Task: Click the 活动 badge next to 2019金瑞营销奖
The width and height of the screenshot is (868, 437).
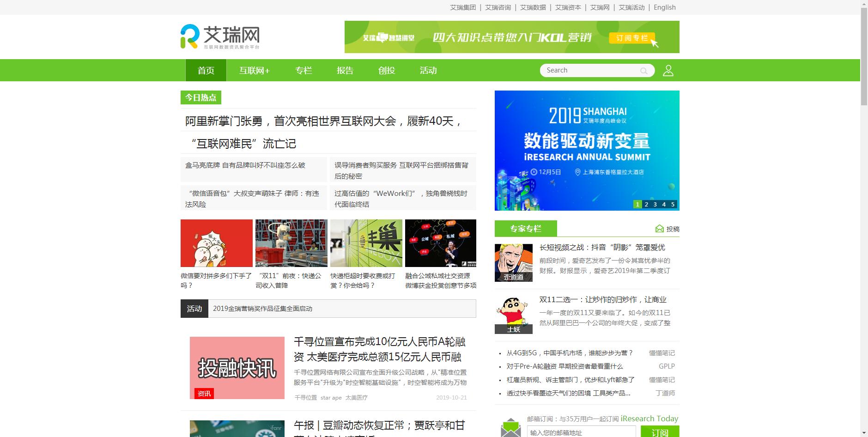Action: click(194, 309)
